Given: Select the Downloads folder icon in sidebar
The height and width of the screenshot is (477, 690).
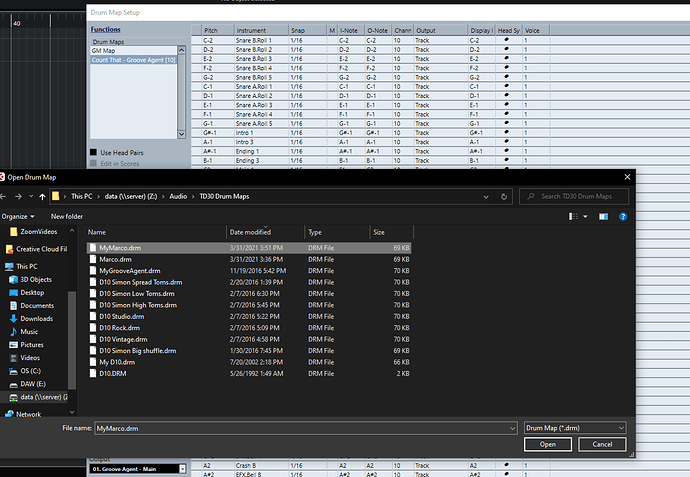Looking at the screenshot, I should click(14, 319).
